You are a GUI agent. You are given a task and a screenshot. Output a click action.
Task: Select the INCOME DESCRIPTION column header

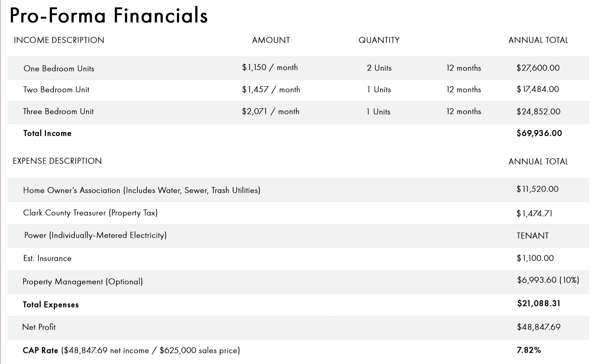click(59, 40)
